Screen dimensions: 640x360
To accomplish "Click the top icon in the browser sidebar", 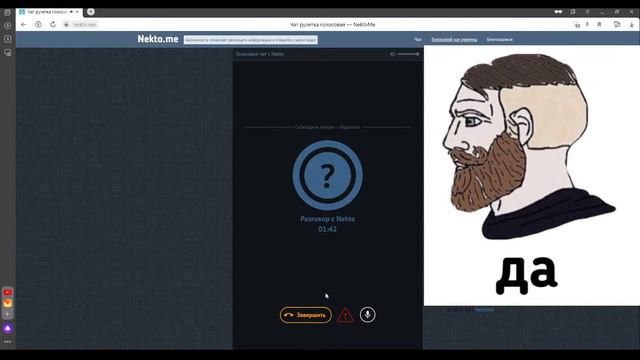I will [7, 12].
